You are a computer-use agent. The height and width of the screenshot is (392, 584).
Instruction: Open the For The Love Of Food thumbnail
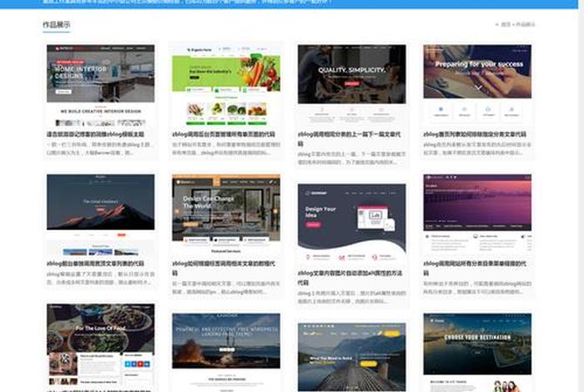tap(101, 344)
